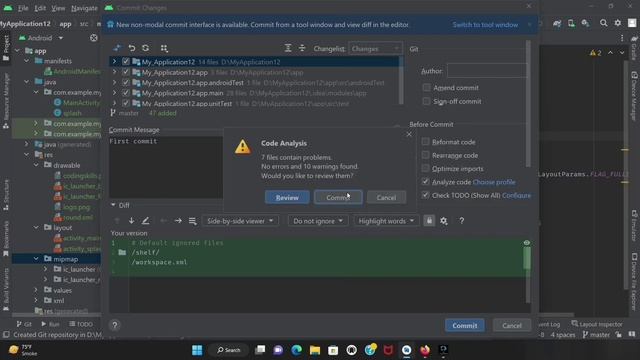Screen dimensions: 640x360
Task: Click taskbar Search box
Action: pos(229,350)
